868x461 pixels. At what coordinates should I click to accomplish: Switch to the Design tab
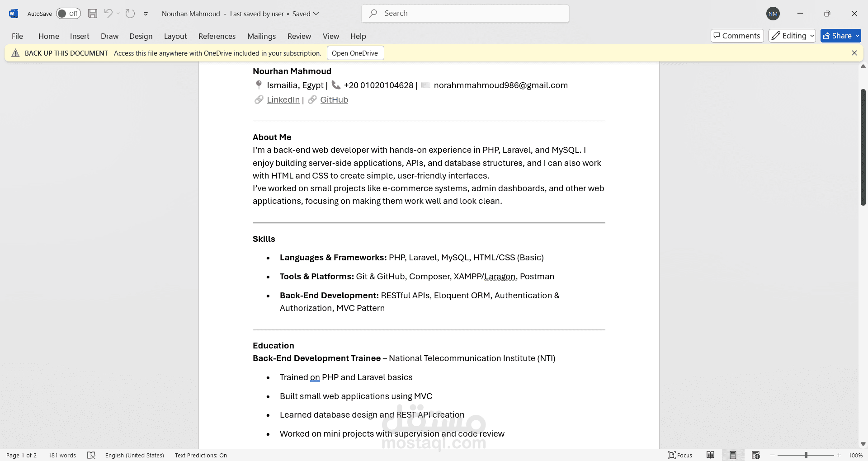click(141, 36)
